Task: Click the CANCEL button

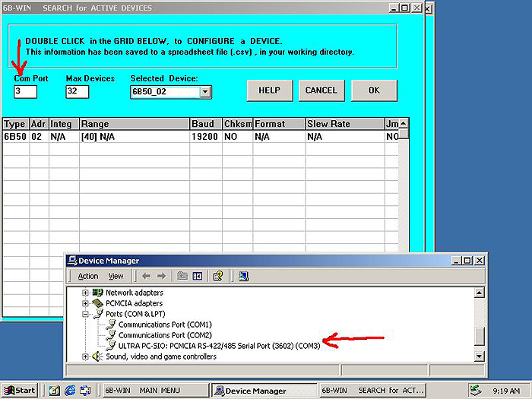Action: pyautogui.click(x=321, y=90)
